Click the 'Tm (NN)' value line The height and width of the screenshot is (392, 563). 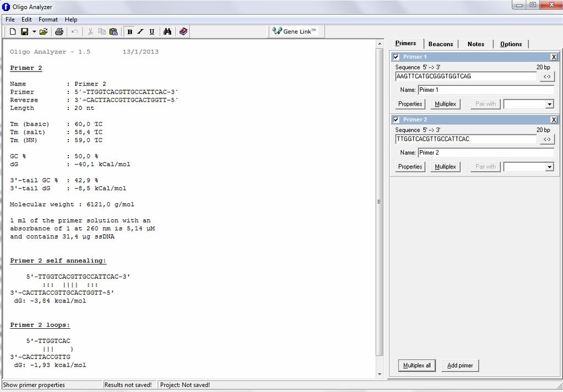pos(56,140)
